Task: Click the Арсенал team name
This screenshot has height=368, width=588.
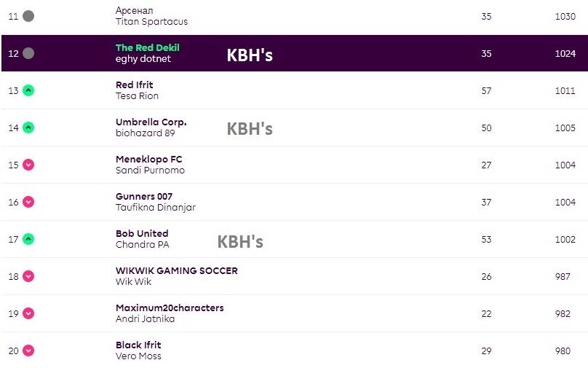Action: 135,10
